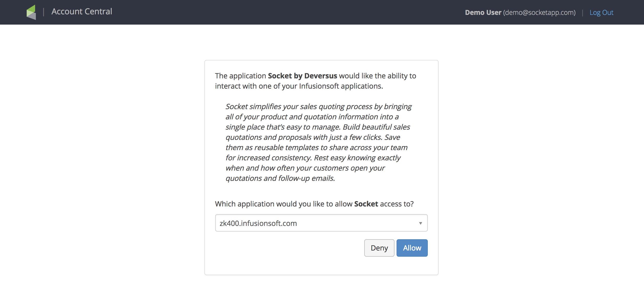The width and height of the screenshot is (644, 291).
Task: Select the Demo User name in header
Action: (x=483, y=13)
